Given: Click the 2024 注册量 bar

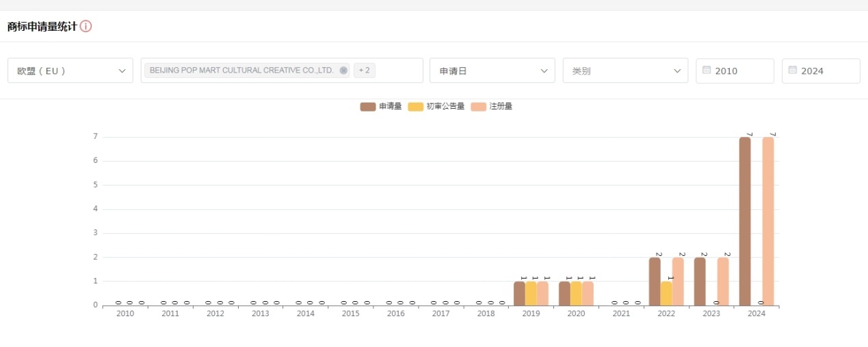Looking at the screenshot, I should [768, 221].
